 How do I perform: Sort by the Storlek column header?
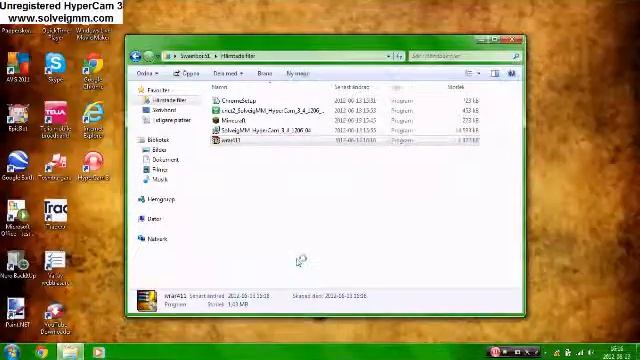click(x=456, y=87)
